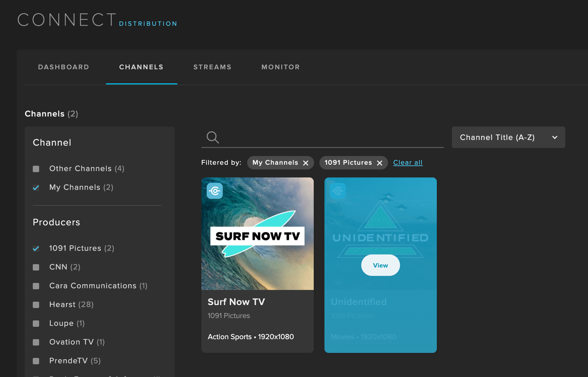Image resolution: width=588 pixels, height=377 pixels.
Task: Click the Unidentified channel title text
Action: click(x=359, y=302)
